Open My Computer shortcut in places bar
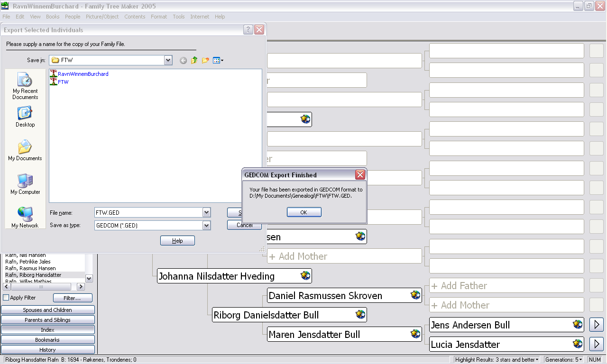Viewport: 607px width, 364px height. coord(25,184)
